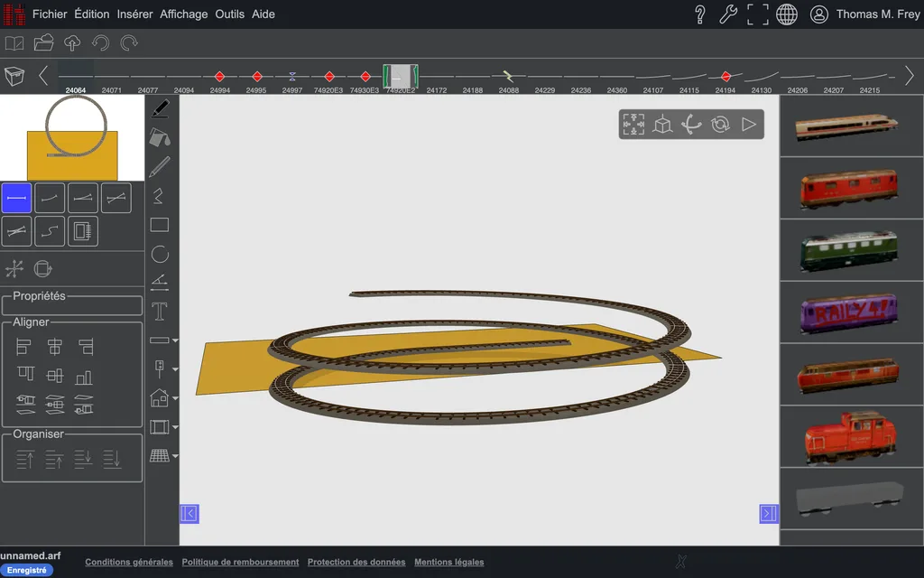Open the Affichage menu
Image resolution: width=924 pixels, height=578 pixels.
point(184,14)
